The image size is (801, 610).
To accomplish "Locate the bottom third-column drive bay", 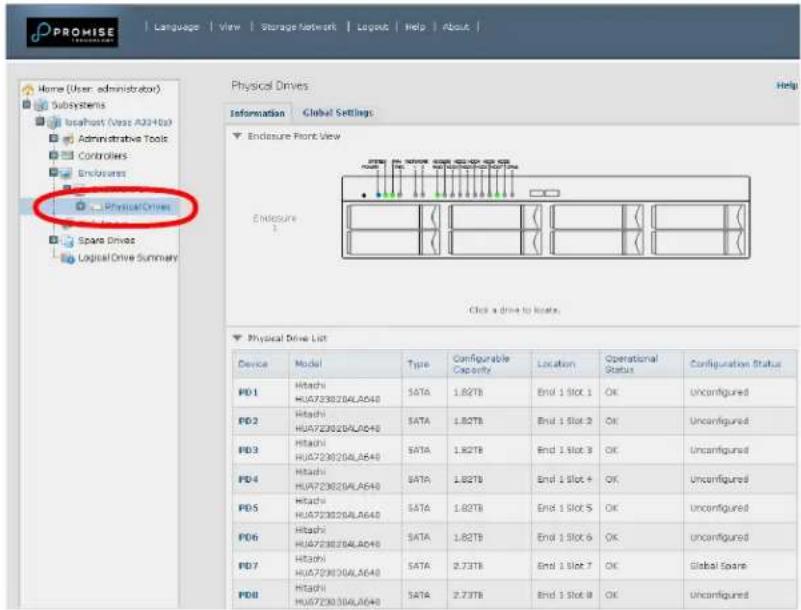I will [597, 243].
